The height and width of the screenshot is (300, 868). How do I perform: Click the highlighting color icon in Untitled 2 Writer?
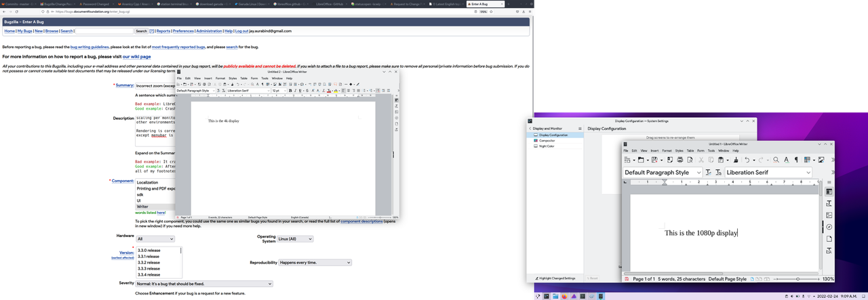[336, 91]
